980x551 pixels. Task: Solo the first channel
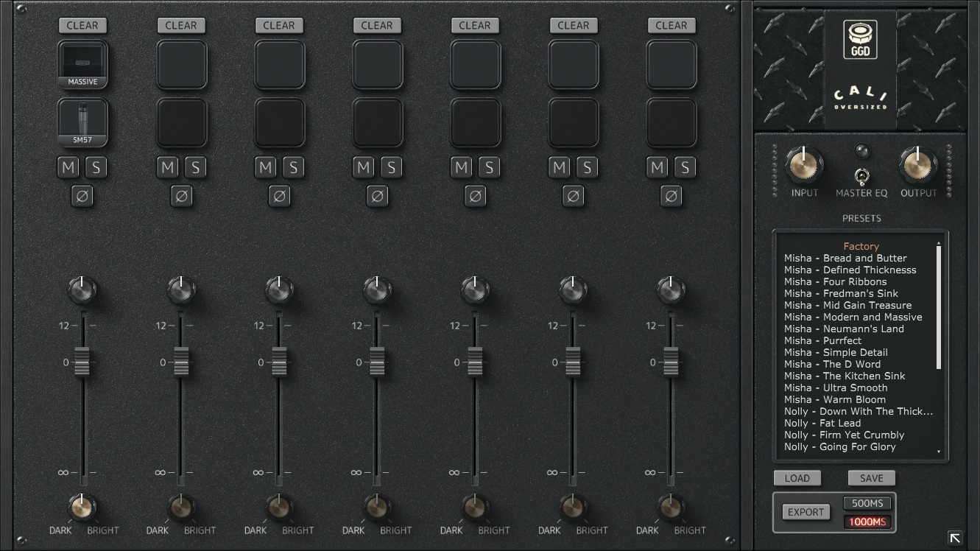coord(96,167)
